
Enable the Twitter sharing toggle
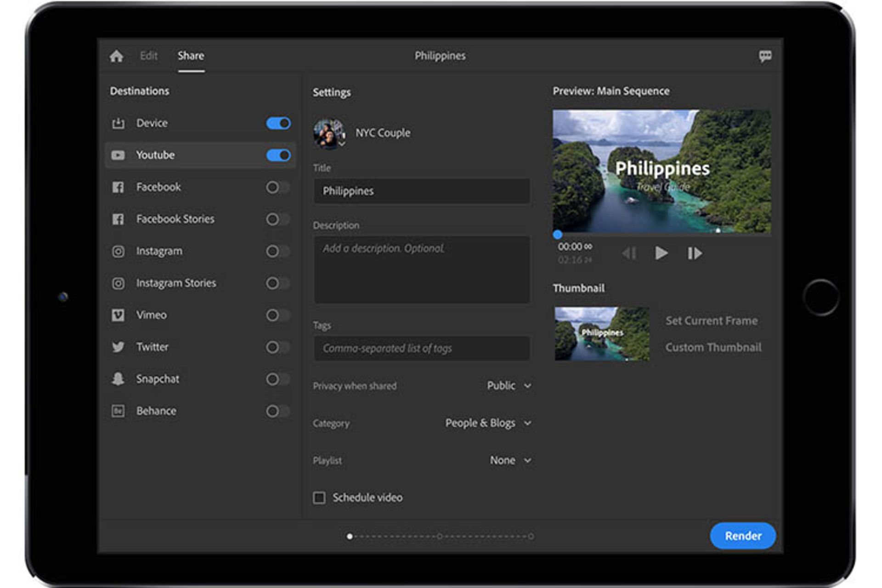click(x=278, y=347)
